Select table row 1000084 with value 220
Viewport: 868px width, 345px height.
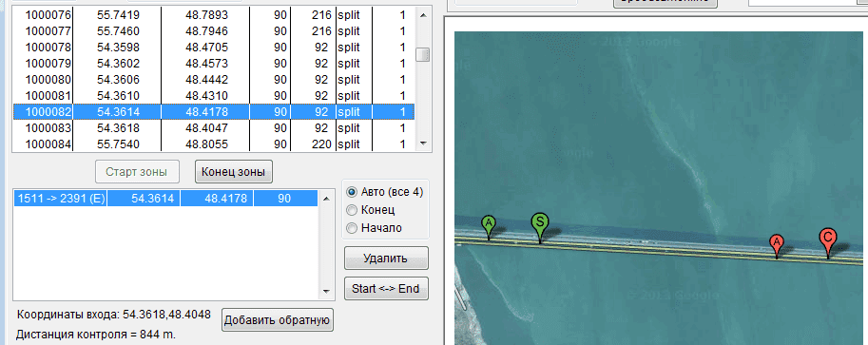coord(214,144)
